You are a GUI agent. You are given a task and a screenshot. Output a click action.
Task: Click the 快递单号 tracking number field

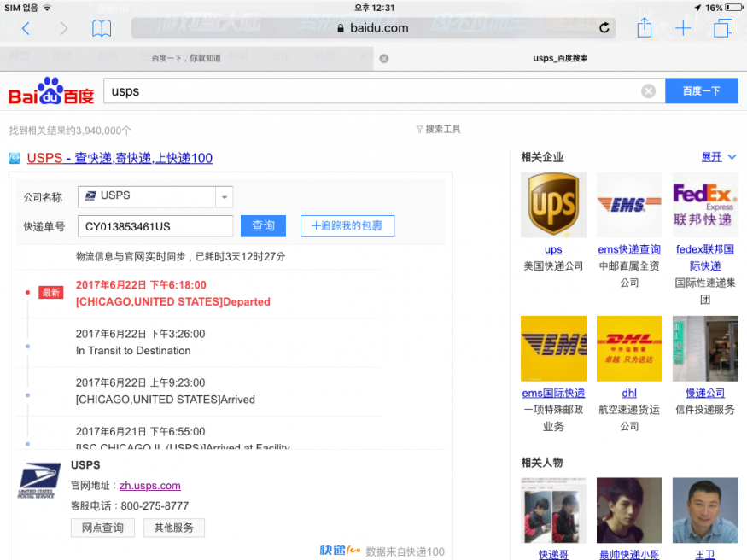point(155,226)
